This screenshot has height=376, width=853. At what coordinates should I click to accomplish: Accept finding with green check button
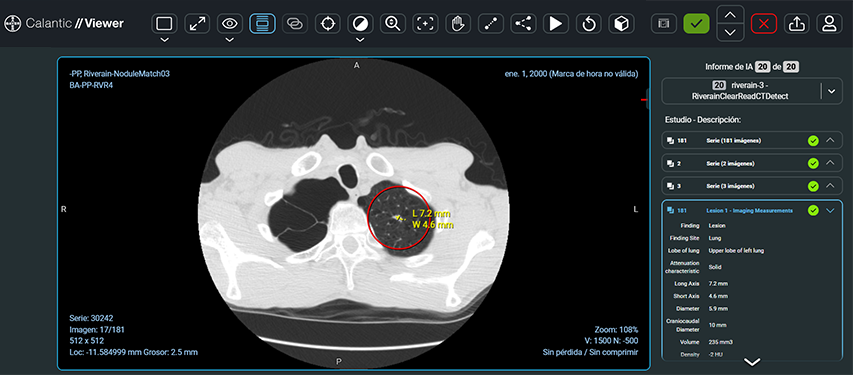697,23
